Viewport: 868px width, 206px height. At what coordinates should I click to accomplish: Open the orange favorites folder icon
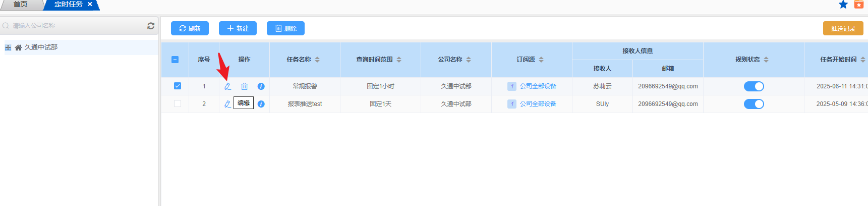click(858, 5)
